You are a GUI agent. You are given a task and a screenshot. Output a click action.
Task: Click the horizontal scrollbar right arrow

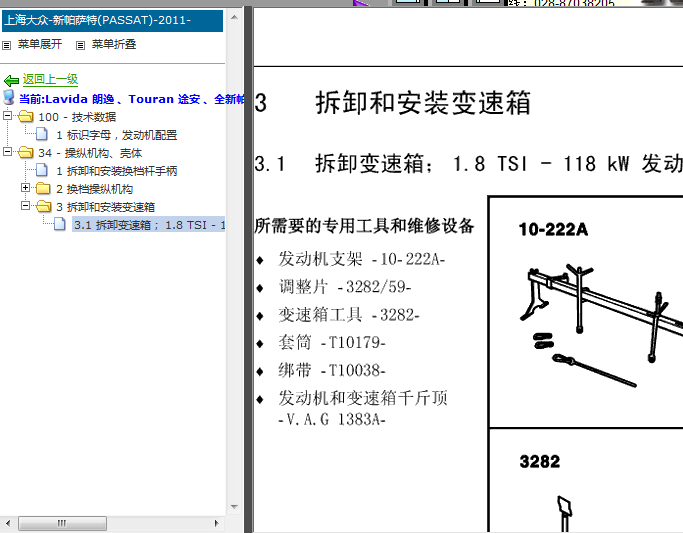(216, 523)
